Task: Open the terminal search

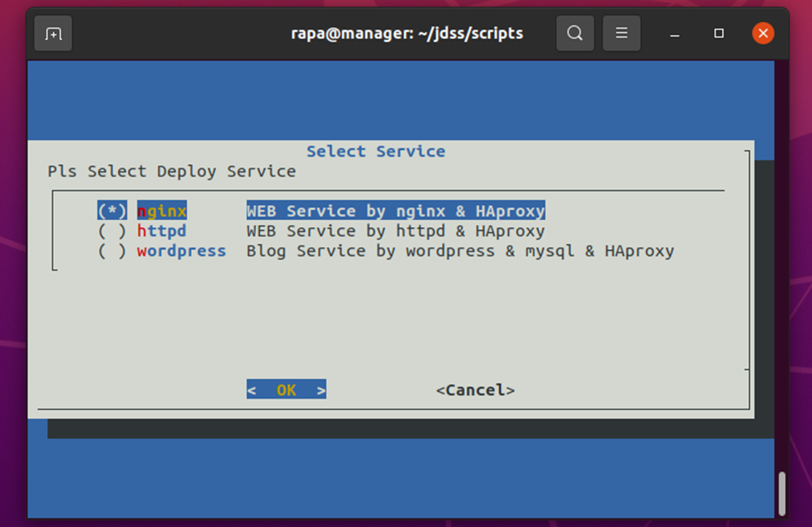Action: [x=575, y=33]
